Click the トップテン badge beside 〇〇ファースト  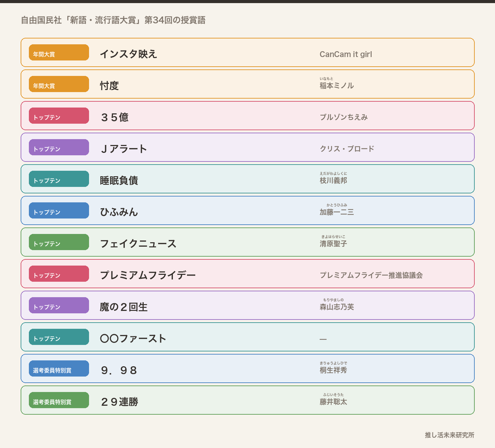click(59, 337)
